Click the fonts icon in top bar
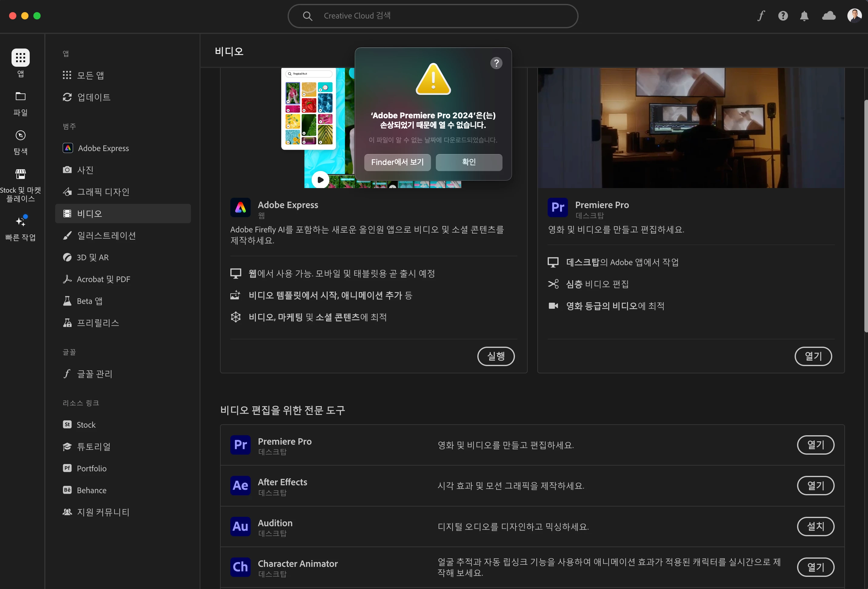868x589 pixels. point(761,16)
